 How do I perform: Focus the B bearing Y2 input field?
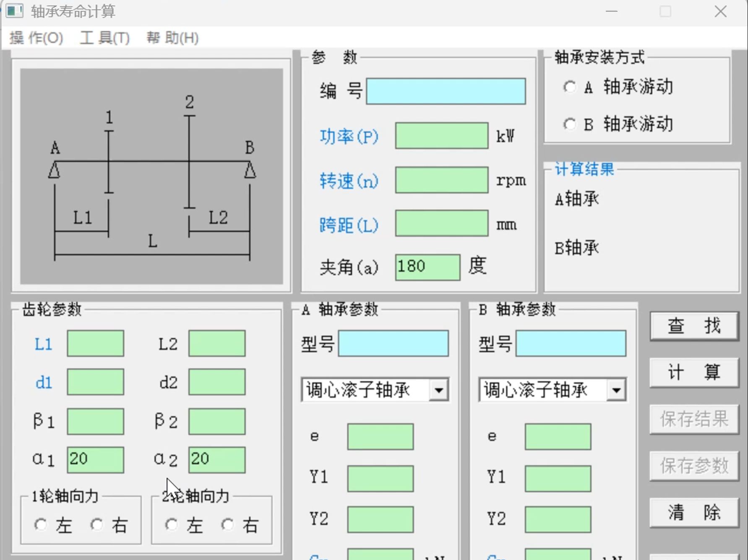[558, 520]
